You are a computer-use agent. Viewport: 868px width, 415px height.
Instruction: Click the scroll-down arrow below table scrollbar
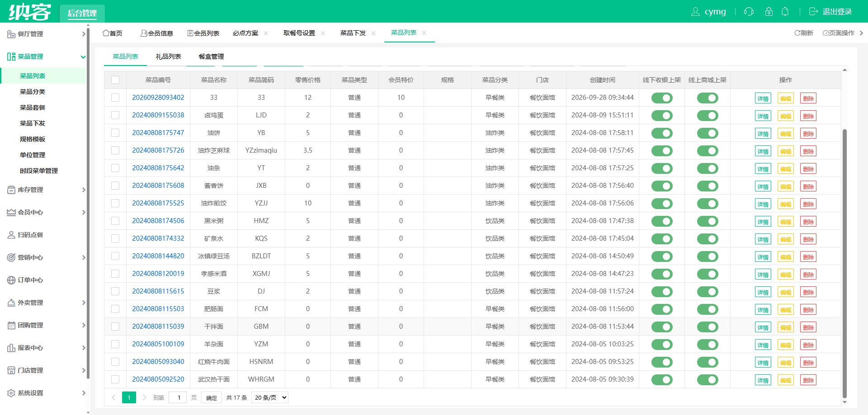[844, 402]
